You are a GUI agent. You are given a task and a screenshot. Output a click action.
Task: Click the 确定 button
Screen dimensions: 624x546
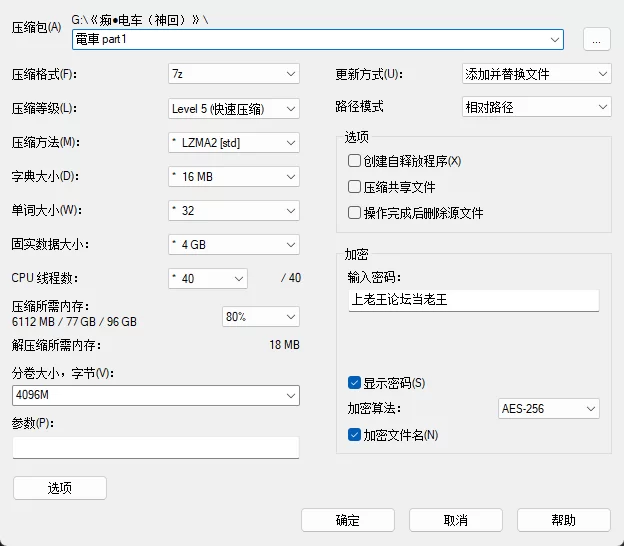[x=348, y=520]
